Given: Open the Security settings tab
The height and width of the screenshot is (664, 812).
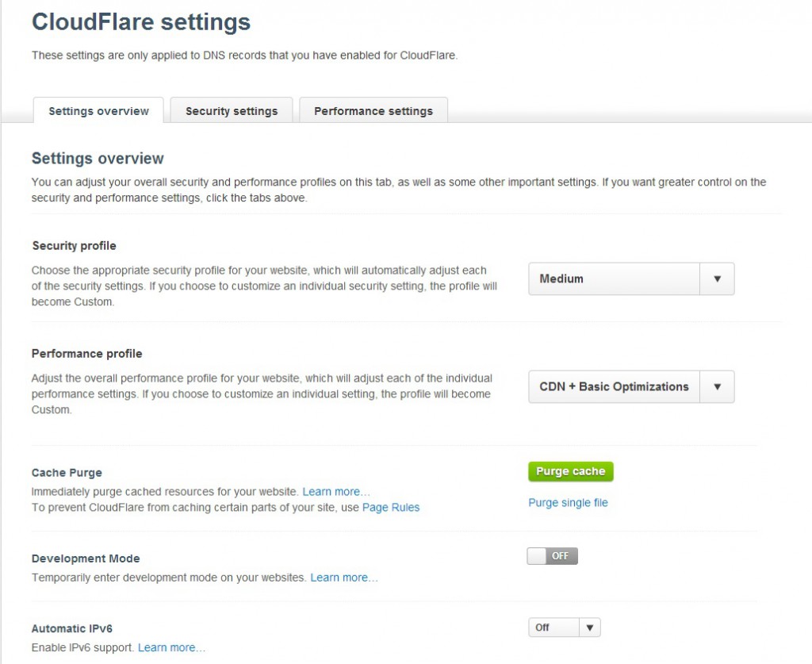Looking at the screenshot, I should tap(232, 110).
